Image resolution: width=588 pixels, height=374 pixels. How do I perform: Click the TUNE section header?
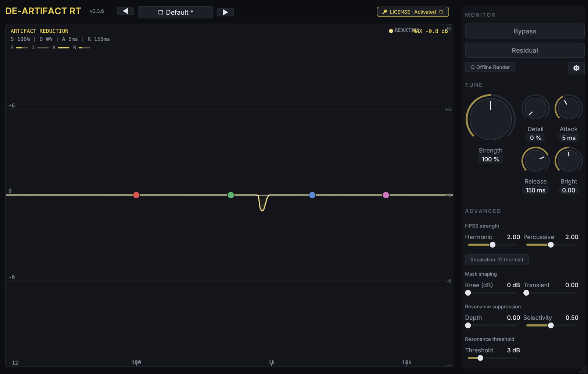coord(474,85)
